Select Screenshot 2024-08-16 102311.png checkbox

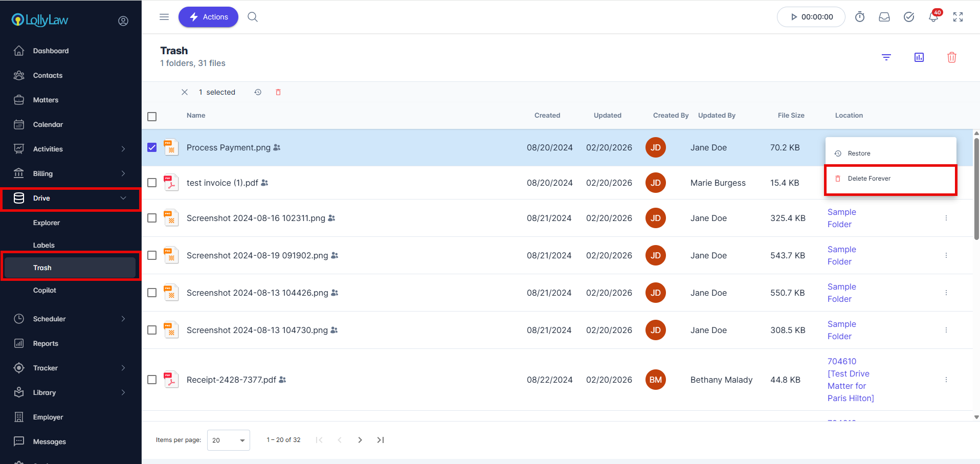point(152,218)
